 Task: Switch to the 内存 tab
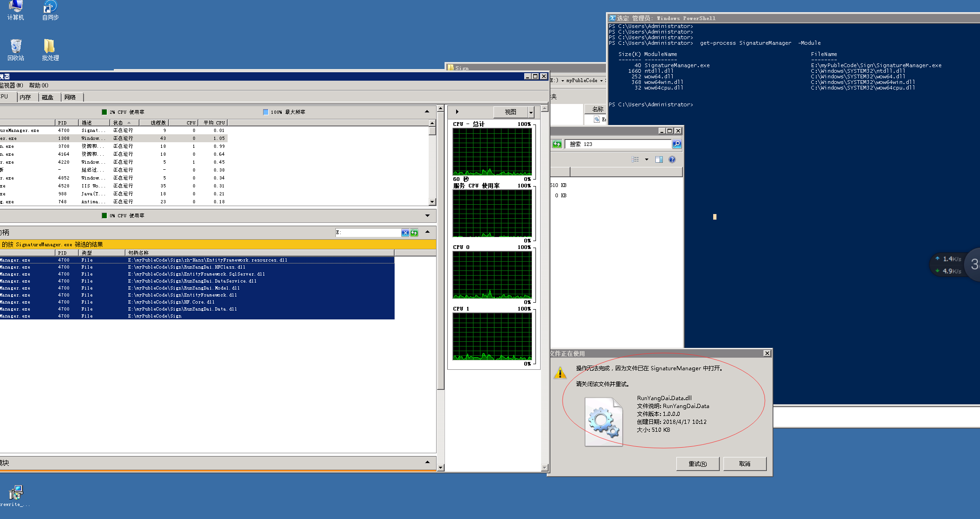(x=26, y=97)
